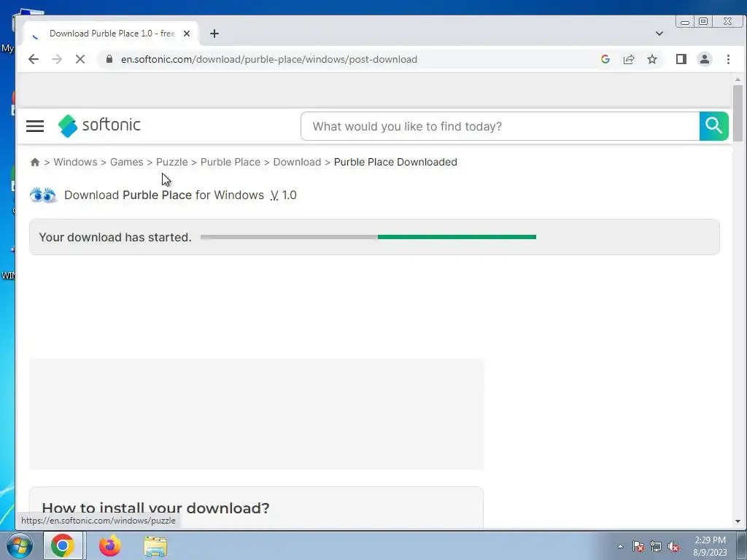Click the download progress bar
The height and width of the screenshot is (560, 747).
368,237
